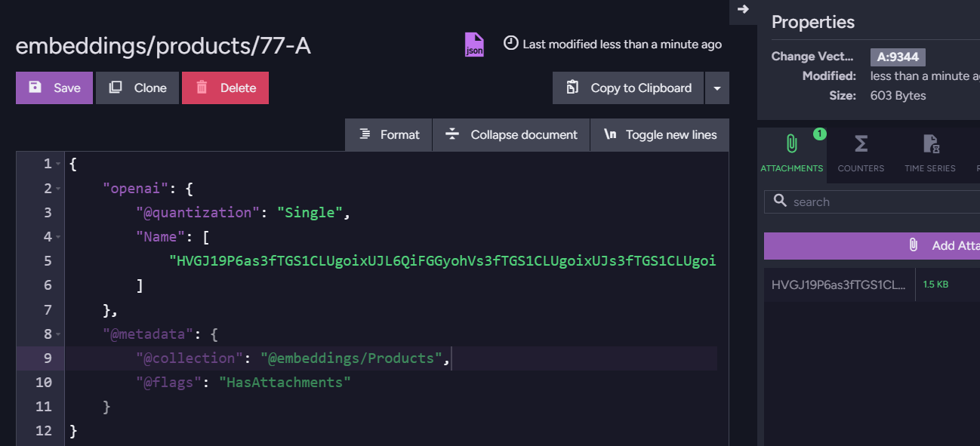Click the "Single" value in the editor
The image size is (980, 446).
(310, 213)
